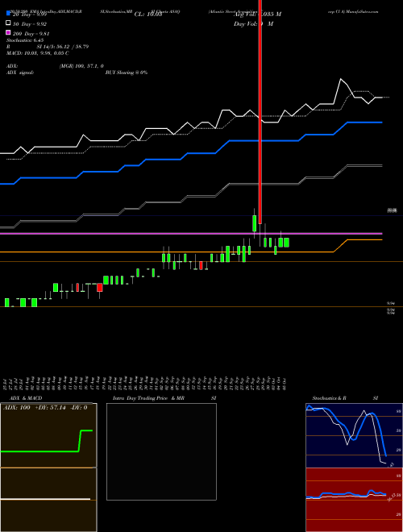Click the '(MGR) 100, 57.1, 0' ADX values
The image size is (403, 532).
point(81,66)
